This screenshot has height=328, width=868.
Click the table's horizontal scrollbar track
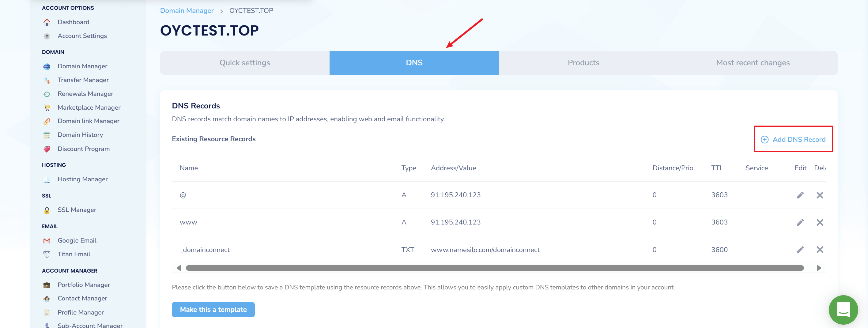pos(494,268)
